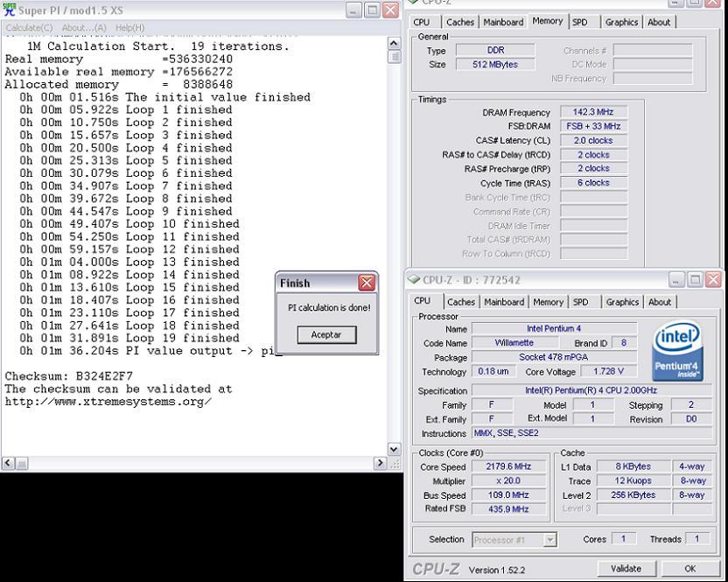Open the About...(A) menu in Super PI
Viewport: 728px width, 582px height.
[84, 28]
